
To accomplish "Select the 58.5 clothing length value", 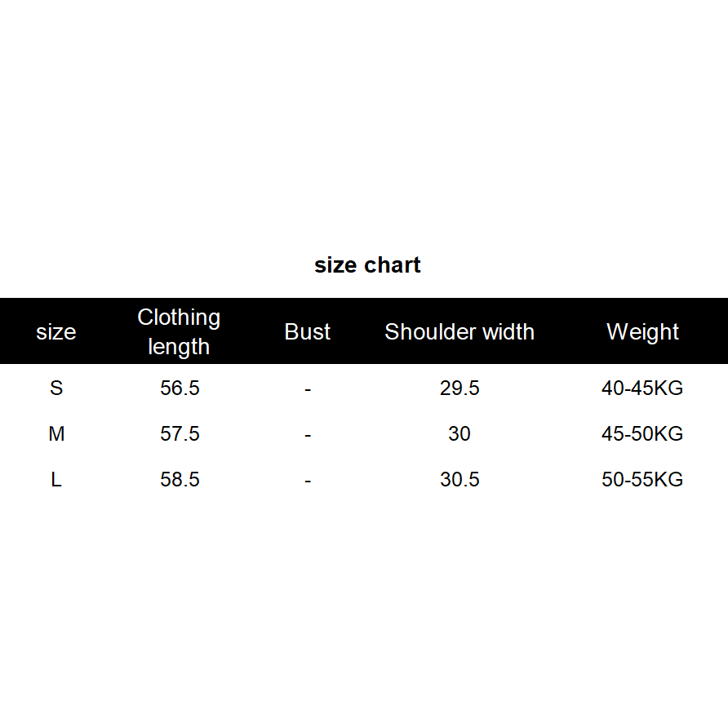I will pos(180,480).
